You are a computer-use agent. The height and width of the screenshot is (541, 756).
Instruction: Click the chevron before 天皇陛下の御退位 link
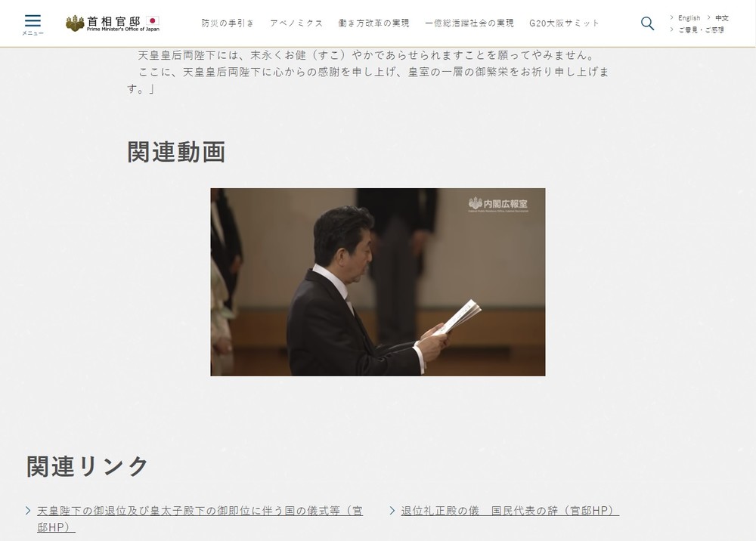tap(29, 512)
